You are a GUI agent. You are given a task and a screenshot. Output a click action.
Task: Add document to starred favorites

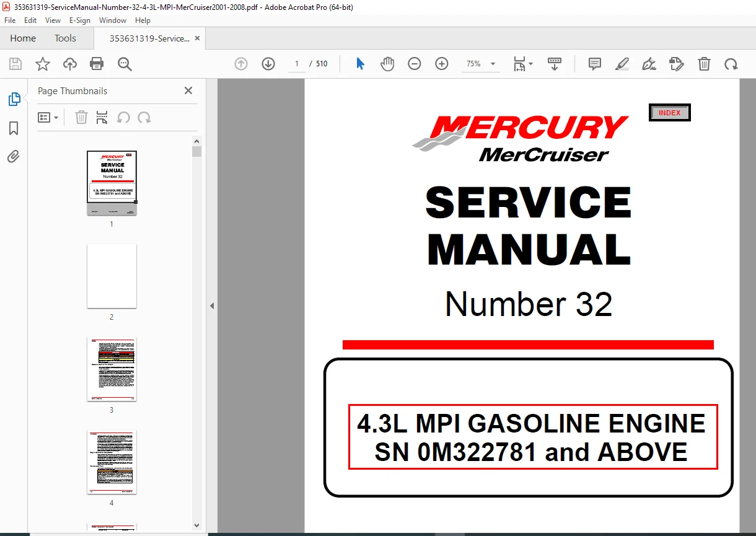click(43, 64)
